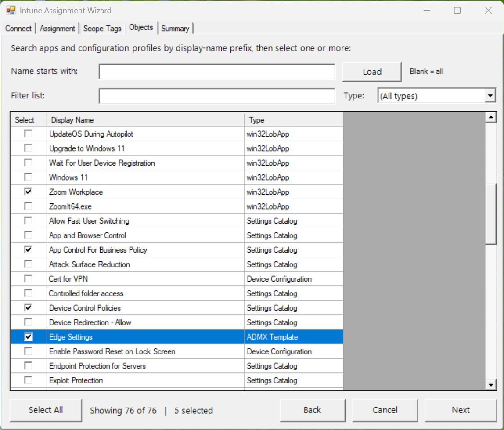Click the Select column header

pyautogui.click(x=29, y=120)
